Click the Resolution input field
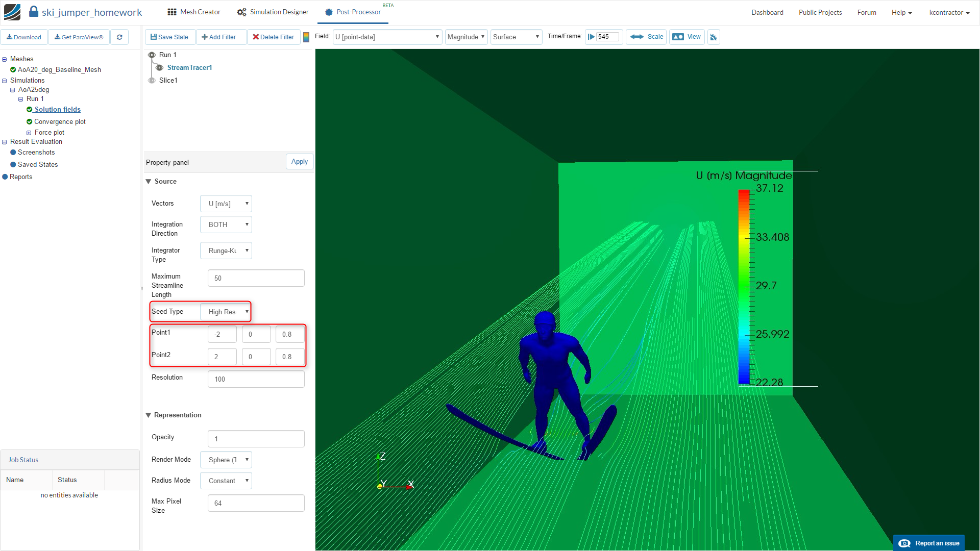Screen dimensions: 980x551 pos(256,380)
